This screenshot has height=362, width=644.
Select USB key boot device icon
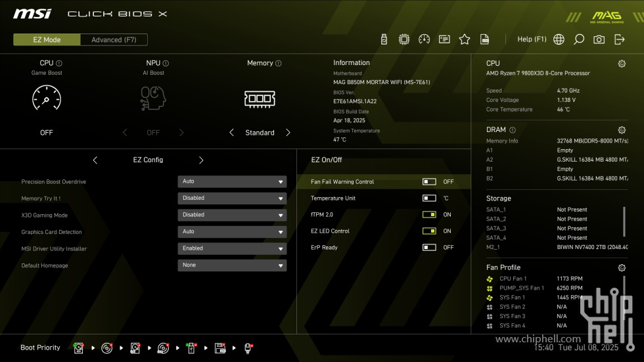tap(191, 348)
